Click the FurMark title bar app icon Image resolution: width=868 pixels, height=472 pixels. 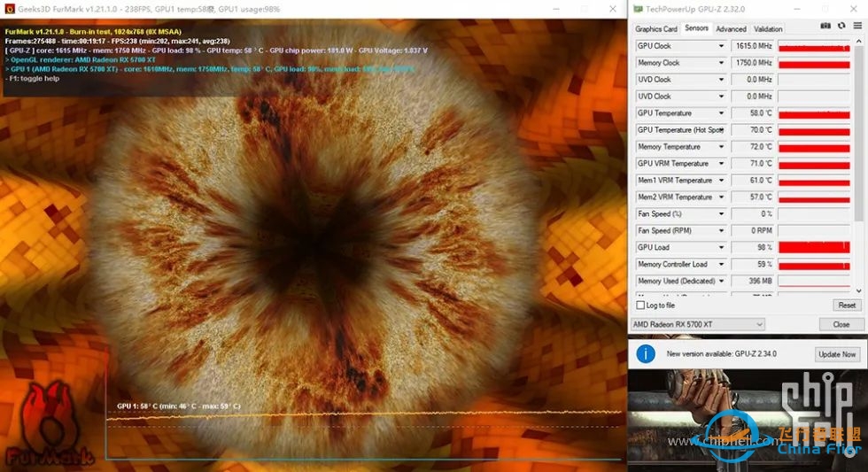click(x=10, y=9)
